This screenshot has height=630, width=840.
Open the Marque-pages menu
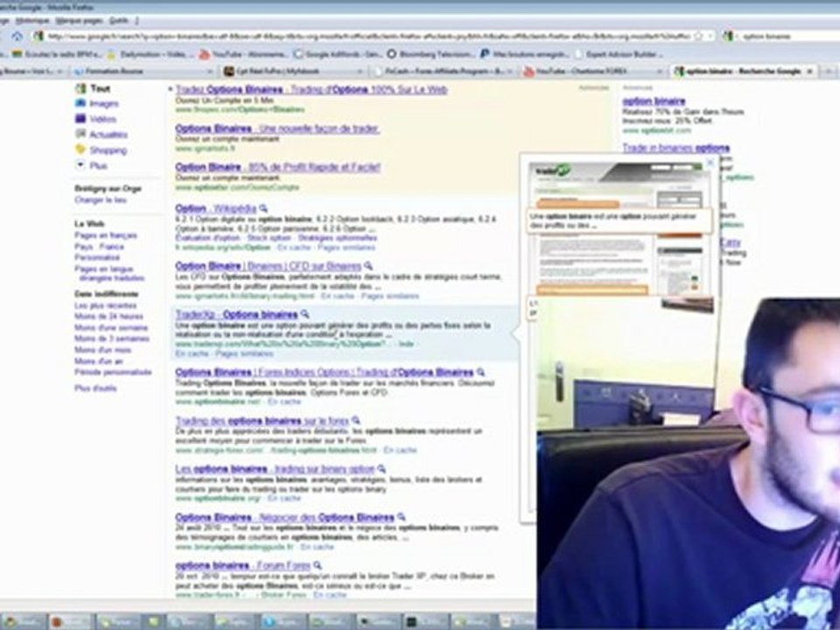pyautogui.click(x=79, y=20)
